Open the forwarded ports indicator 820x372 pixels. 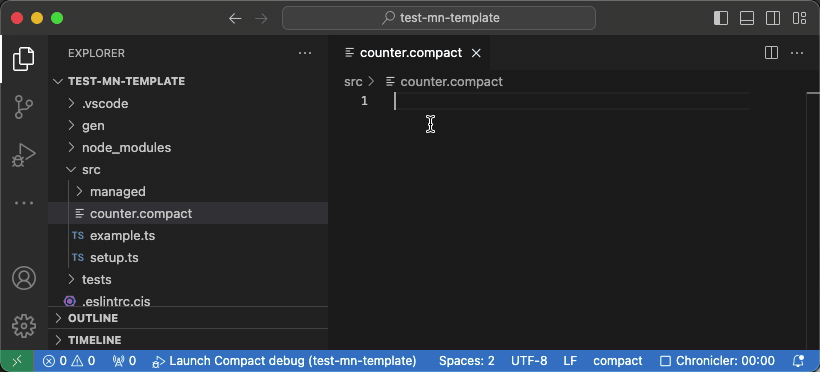click(124, 361)
